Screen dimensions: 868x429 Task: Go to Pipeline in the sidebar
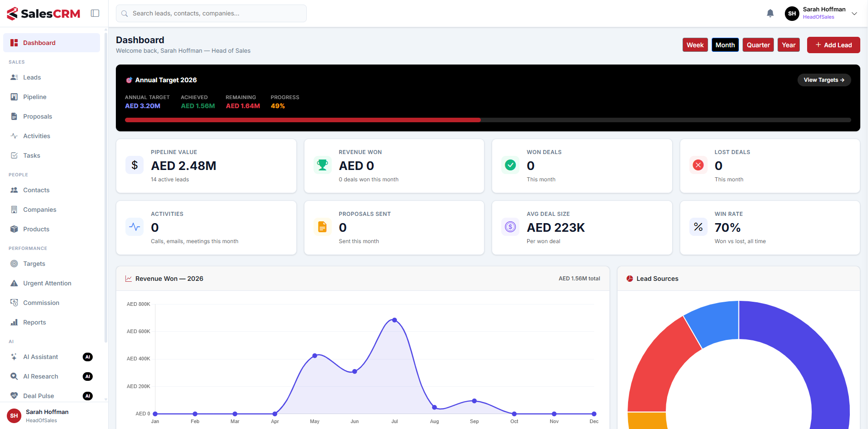[51, 97]
